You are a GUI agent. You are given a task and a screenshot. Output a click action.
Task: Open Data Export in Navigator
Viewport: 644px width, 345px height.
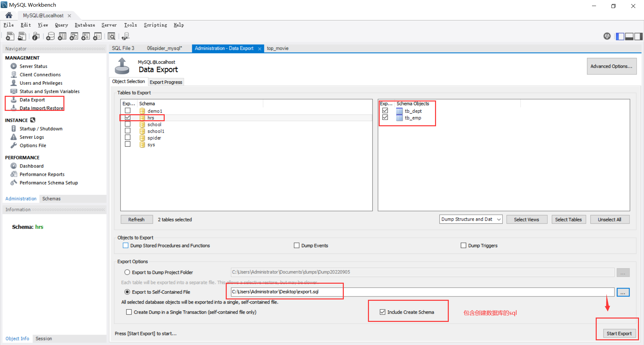click(x=32, y=100)
